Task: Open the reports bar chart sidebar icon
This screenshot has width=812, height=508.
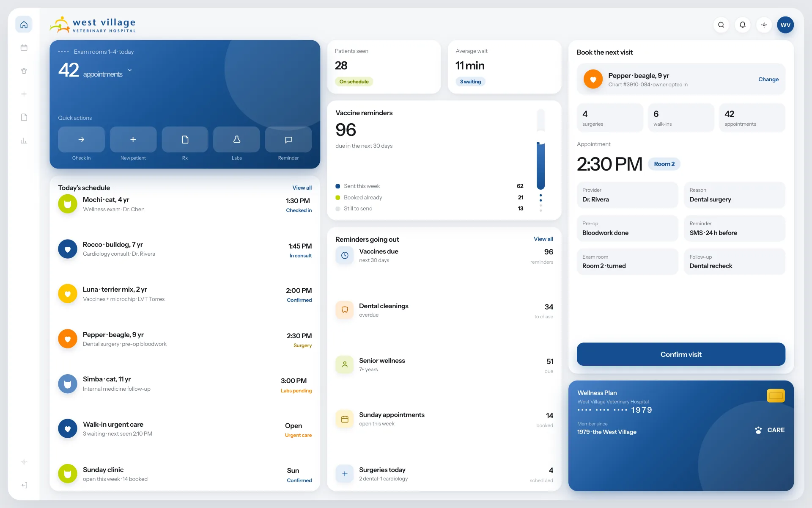Action: point(24,141)
